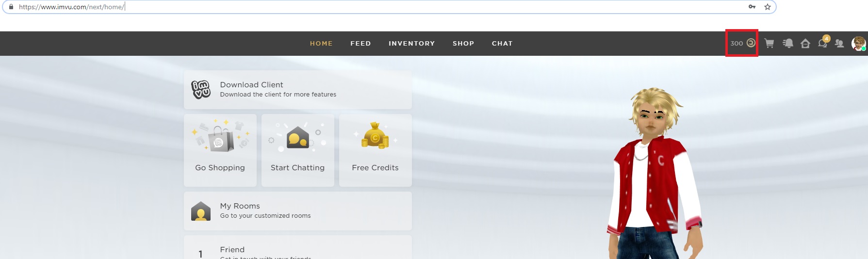The height and width of the screenshot is (259, 868).
Task: Open the shopping cart icon
Action: pos(769,43)
